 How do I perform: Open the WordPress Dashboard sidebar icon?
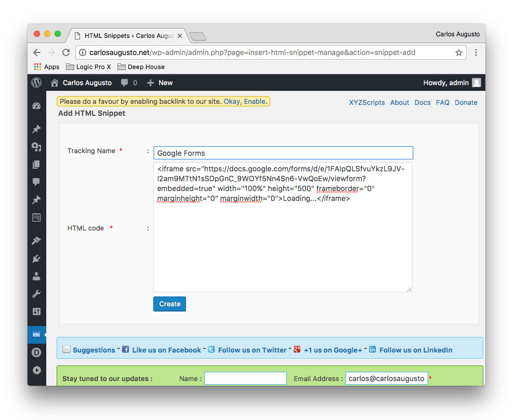[36, 106]
